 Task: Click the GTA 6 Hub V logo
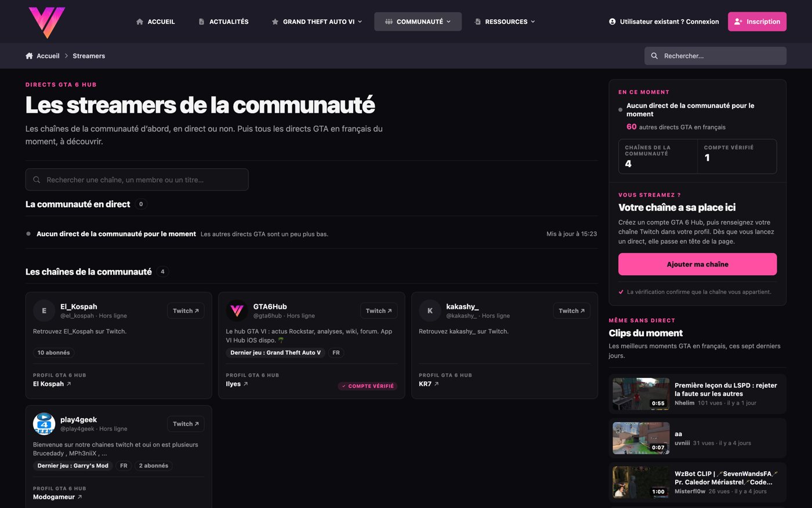(x=47, y=22)
